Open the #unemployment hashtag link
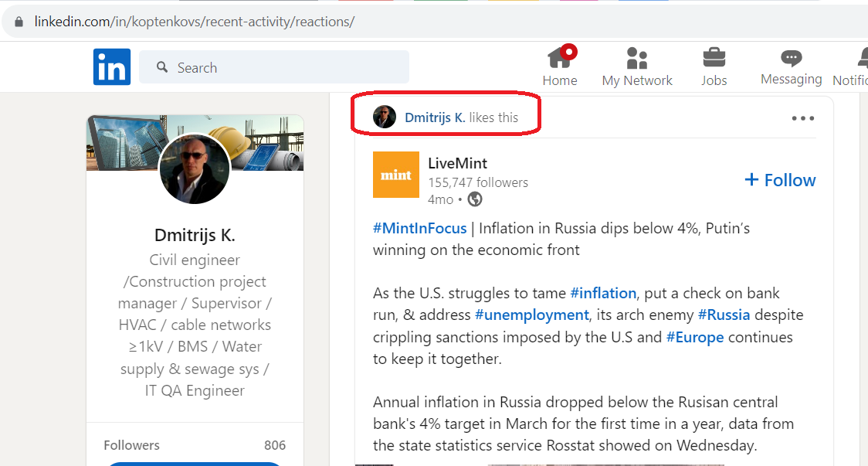Screen dimensions: 868x466 tap(532, 315)
